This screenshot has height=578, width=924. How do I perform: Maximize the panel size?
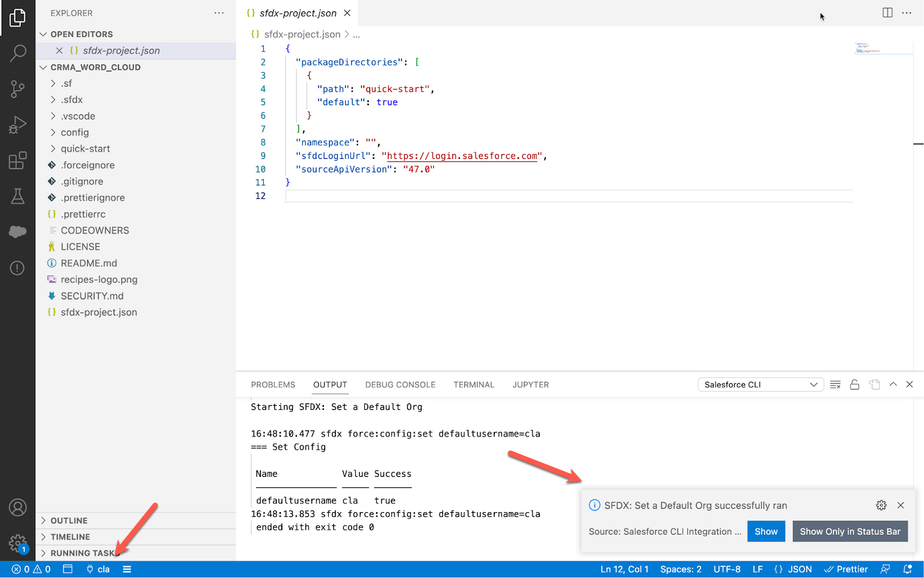(893, 384)
